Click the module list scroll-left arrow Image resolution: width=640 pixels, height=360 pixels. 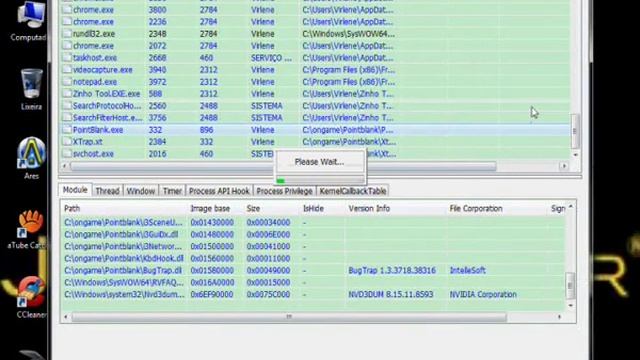coord(66,317)
